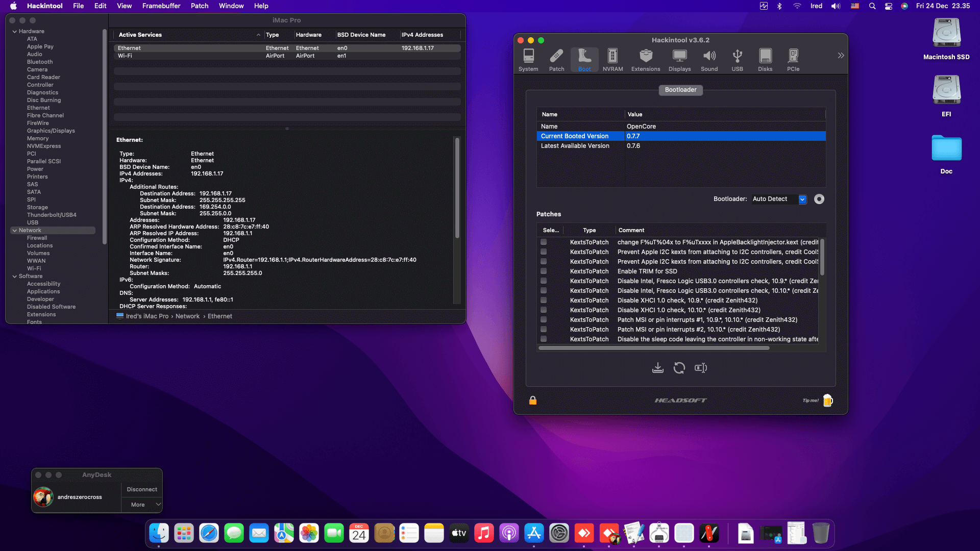Check Patch MSI or pin interrupts #1
980x551 pixels.
[x=544, y=320]
